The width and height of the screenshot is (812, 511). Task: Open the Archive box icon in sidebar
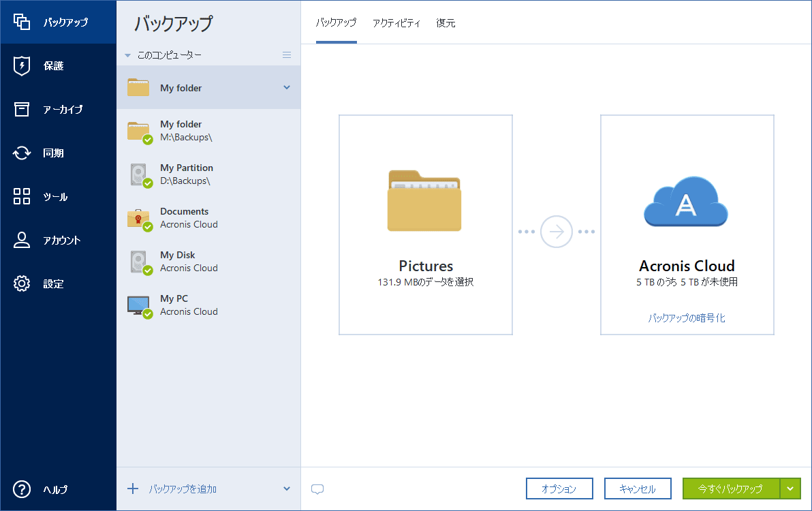22,110
